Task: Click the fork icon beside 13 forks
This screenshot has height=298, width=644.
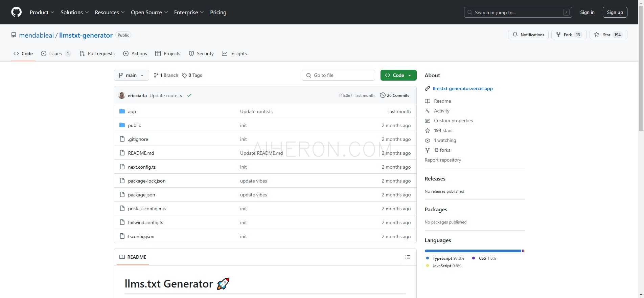Action: pyautogui.click(x=428, y=150)
